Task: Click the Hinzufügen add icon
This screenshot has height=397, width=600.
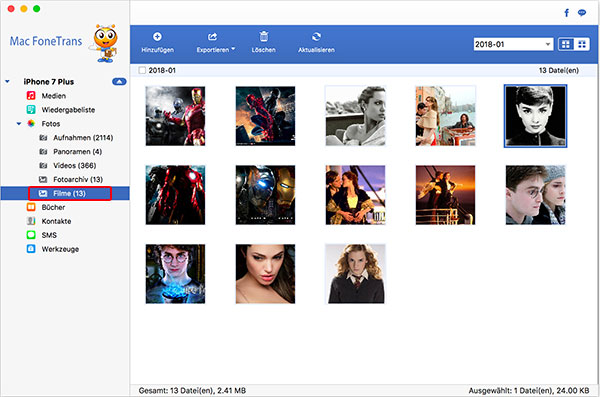Action: (x=157, y=37)
